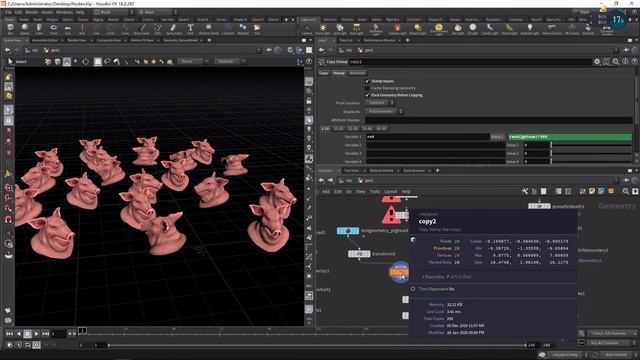Create a Sphere from the shelf
Image resolution: width=640 pixels, height=360 pixels.
pos(24,29)
